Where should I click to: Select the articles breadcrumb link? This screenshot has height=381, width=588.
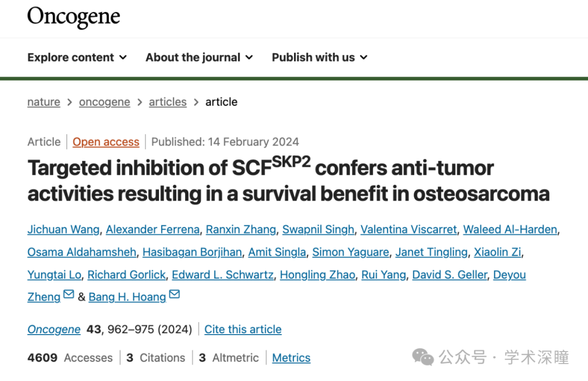pos(168,102)
